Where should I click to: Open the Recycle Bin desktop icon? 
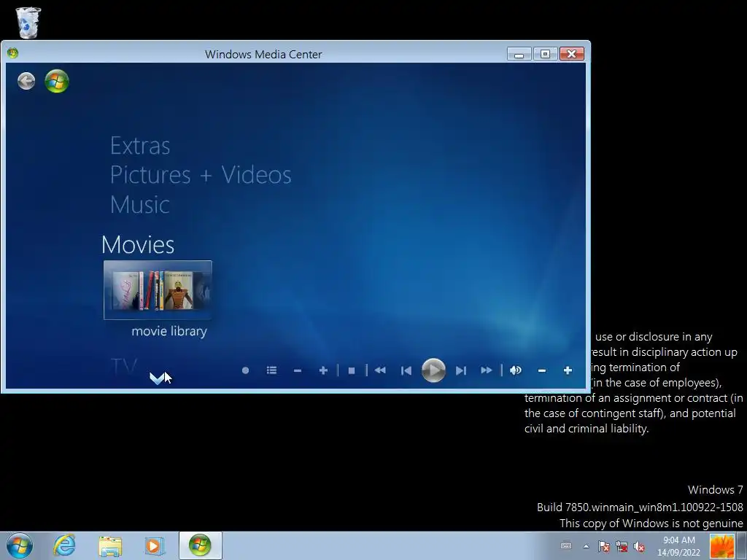click(28, 23)
